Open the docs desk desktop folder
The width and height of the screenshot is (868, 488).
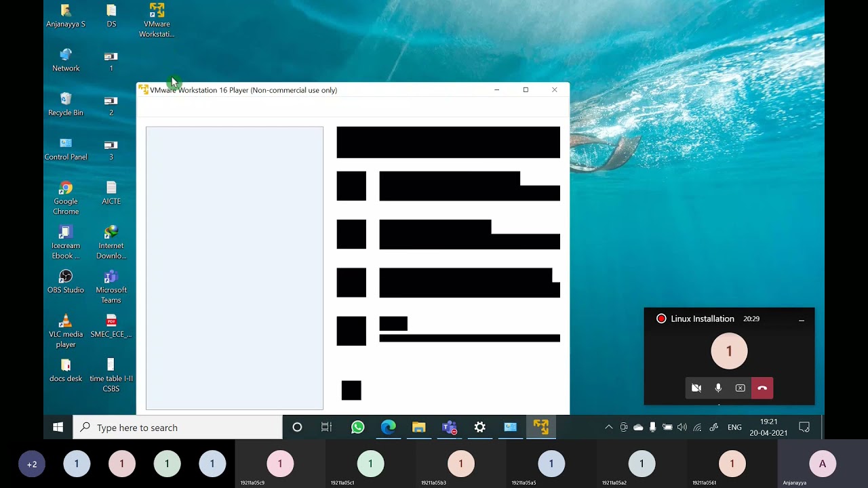66,371
